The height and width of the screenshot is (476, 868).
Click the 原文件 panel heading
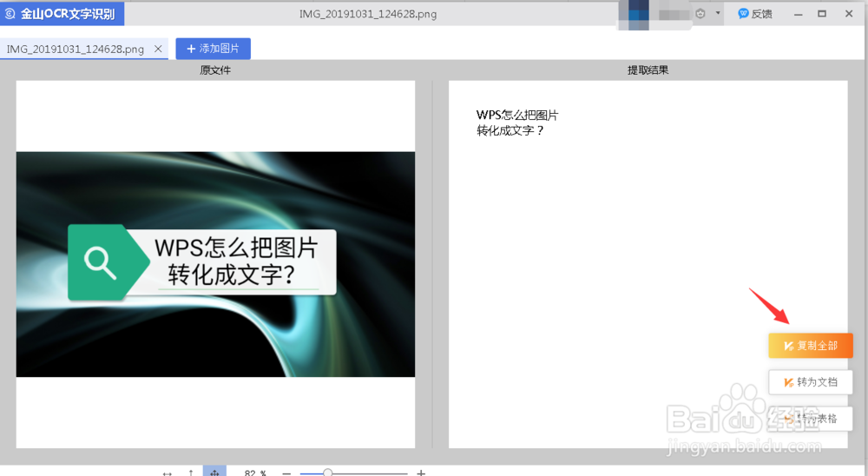[215, 70]
